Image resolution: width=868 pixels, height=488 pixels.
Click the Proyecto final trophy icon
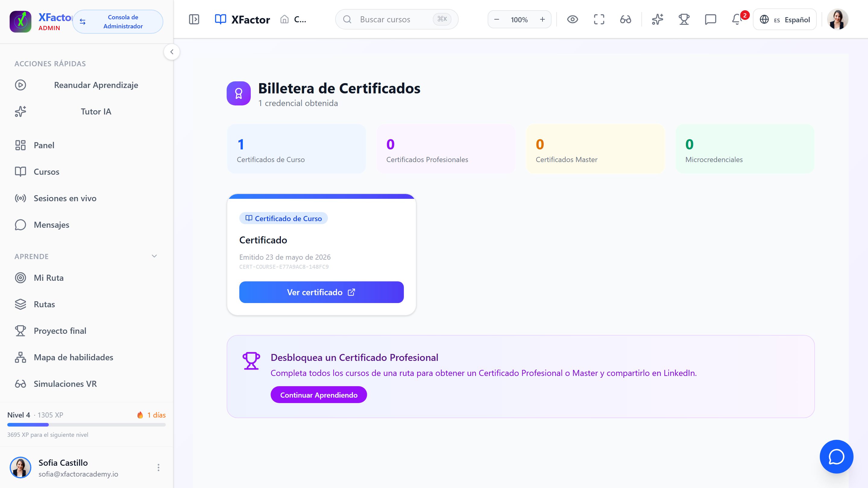click(20, 331)
